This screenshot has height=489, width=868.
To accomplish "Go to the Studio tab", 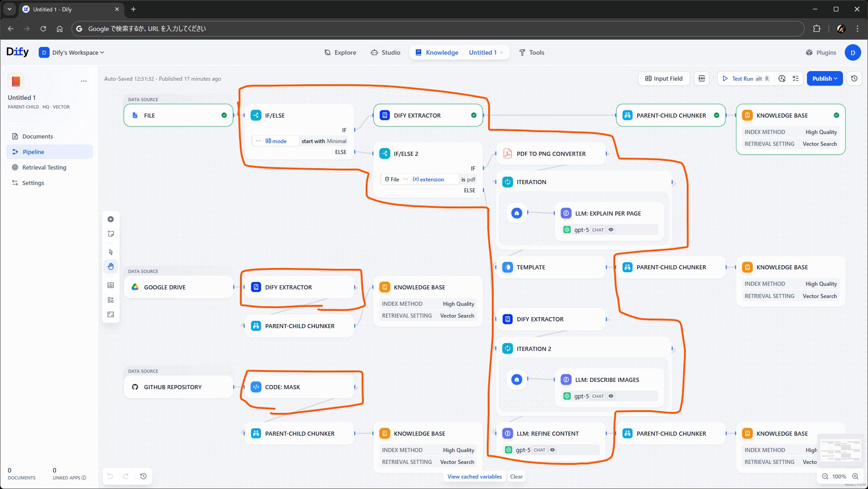I will 385,52.
